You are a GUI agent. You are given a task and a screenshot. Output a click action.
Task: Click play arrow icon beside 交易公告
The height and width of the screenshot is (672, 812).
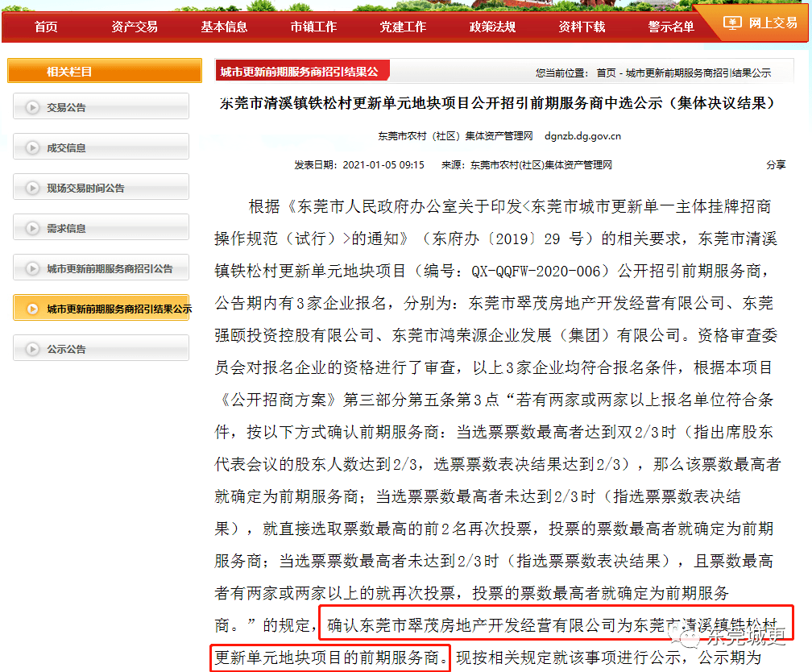(32, 107)
